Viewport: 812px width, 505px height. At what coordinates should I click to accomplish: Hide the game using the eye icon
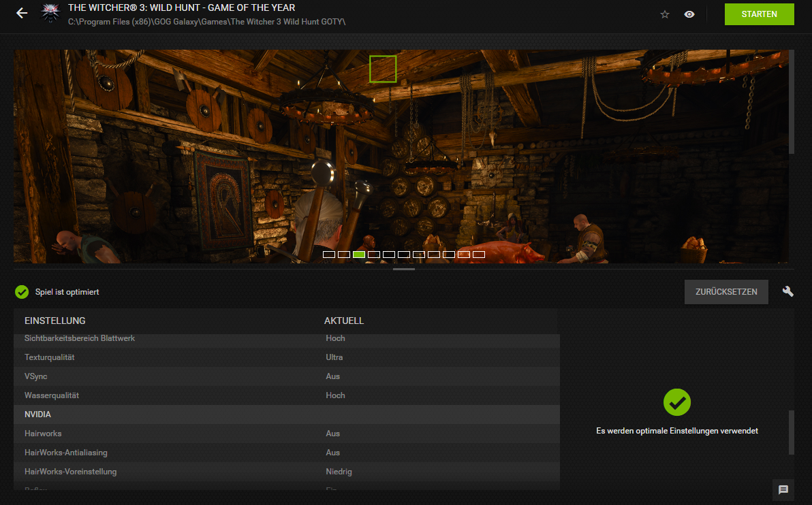pyautogui.click(x=689, y=14)
